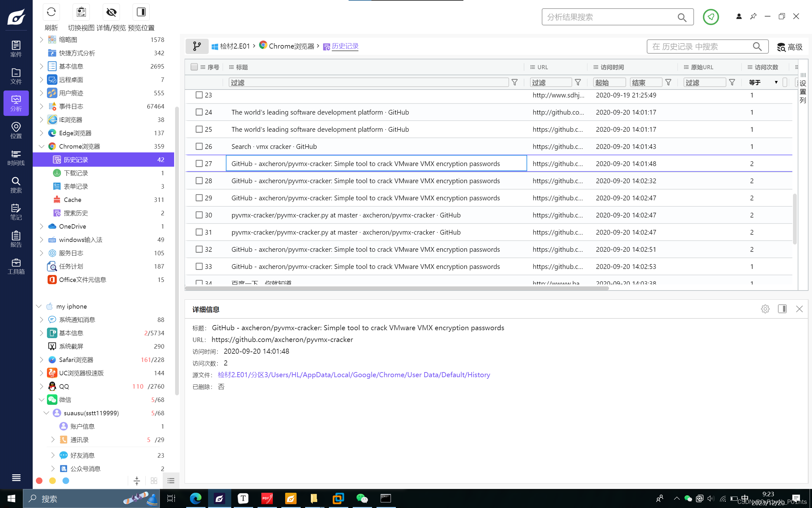Expand the Edge浏览器 tree node

[41, 133]
